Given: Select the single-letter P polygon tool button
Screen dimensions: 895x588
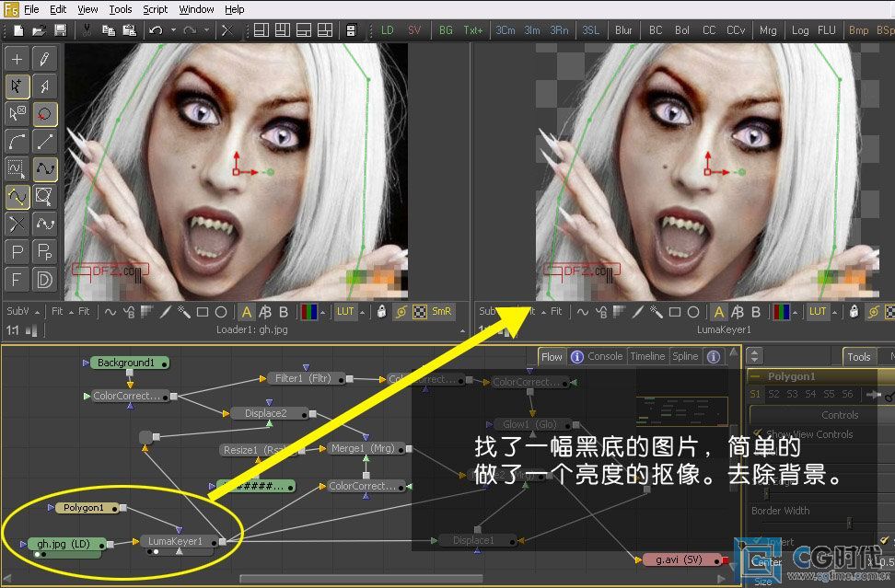Looking at the screenshot, I should [17, 251].
